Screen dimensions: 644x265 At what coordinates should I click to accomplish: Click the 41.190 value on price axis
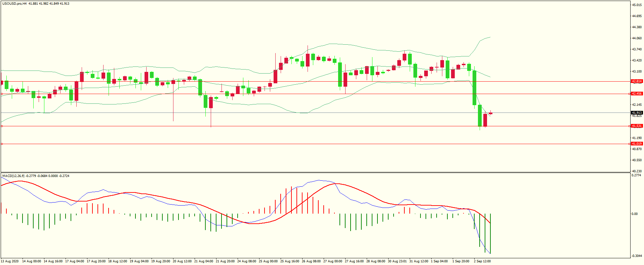point(637,138)
